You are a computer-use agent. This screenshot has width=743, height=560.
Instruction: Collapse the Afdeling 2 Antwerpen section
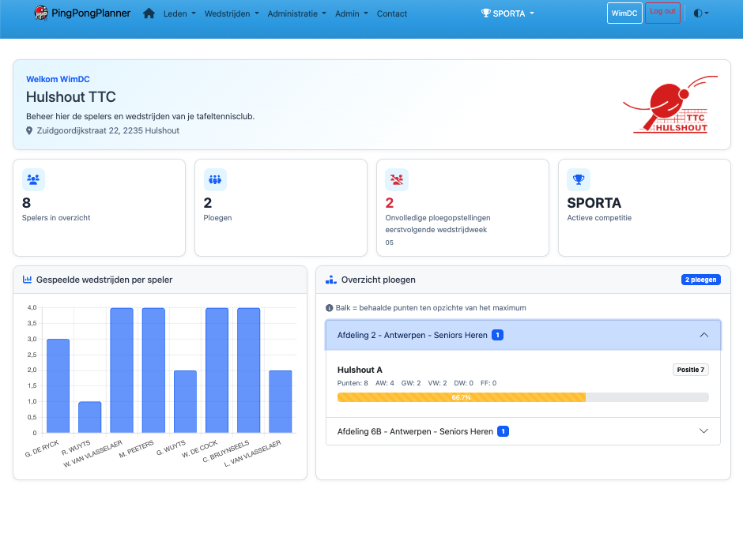[x=523, y=335]
